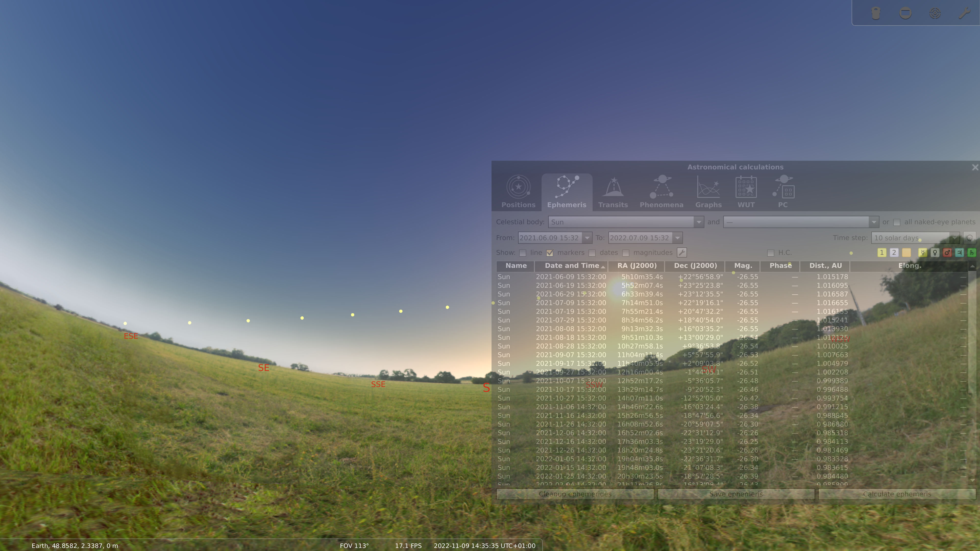Click the Cleanup ephemerides button
The width and height of the screenshot is (980, 551).
575,494
